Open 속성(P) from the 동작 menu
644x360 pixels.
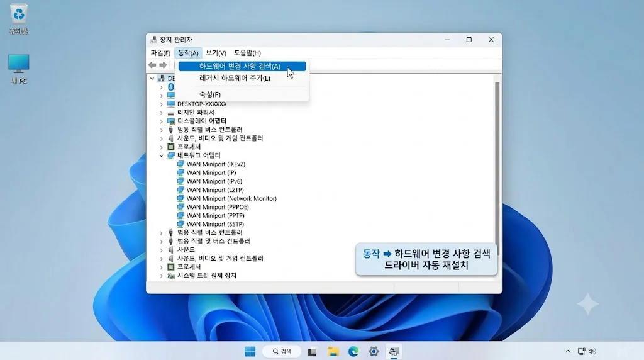tap(210, 94)
